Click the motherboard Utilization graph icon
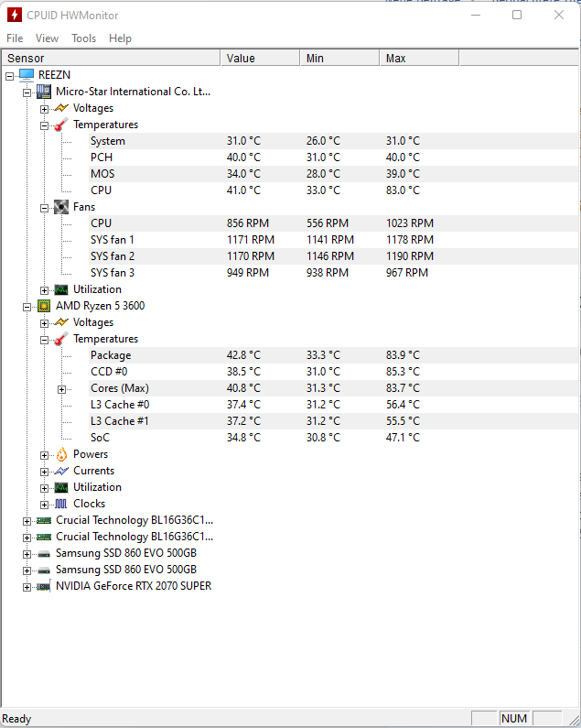This screenshot has width=581, height=728. point(61,290)
